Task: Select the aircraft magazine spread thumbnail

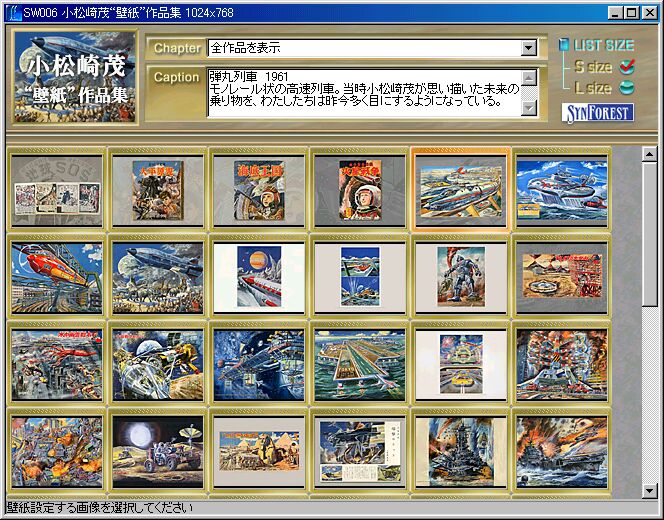Action: pyautogui.click(x=360, y=452)
